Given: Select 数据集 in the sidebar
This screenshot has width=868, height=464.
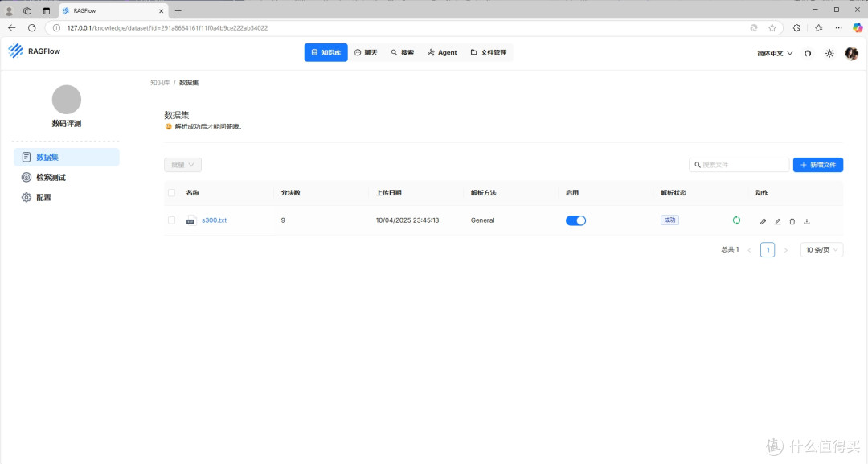Looking at the screenshot, I should (x=67, y=158).
